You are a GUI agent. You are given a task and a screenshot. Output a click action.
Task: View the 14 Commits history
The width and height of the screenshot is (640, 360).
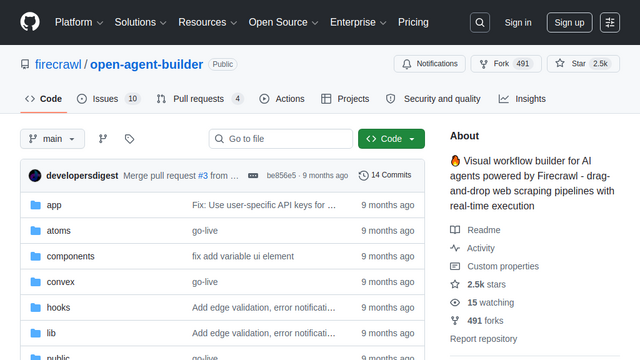pos(385,175)
